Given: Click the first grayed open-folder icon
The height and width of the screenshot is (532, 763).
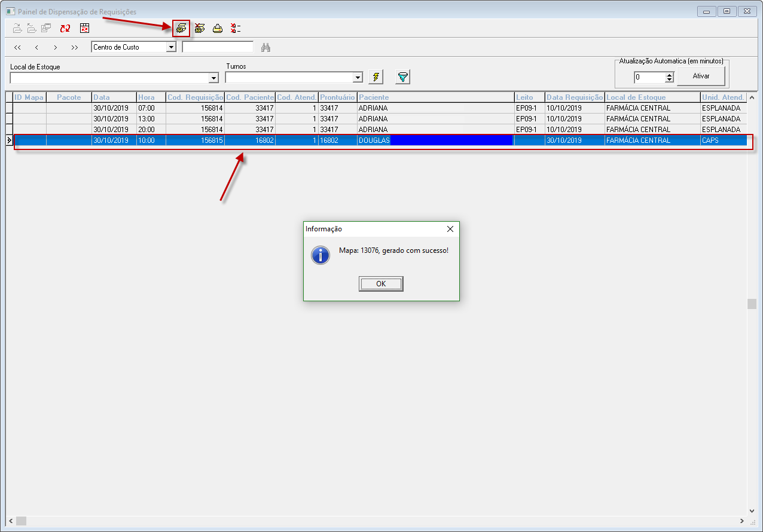Looking at the screenshot, I should click(17, 28).
